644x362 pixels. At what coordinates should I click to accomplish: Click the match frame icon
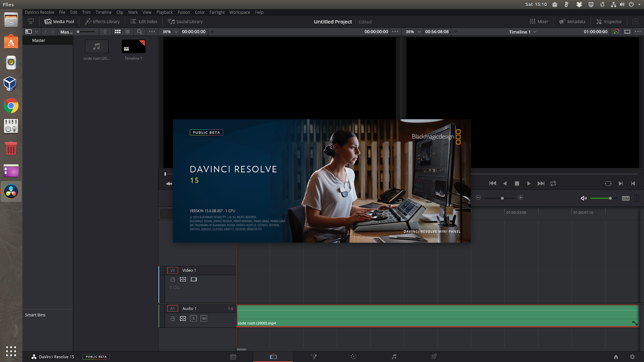point(608,183)
